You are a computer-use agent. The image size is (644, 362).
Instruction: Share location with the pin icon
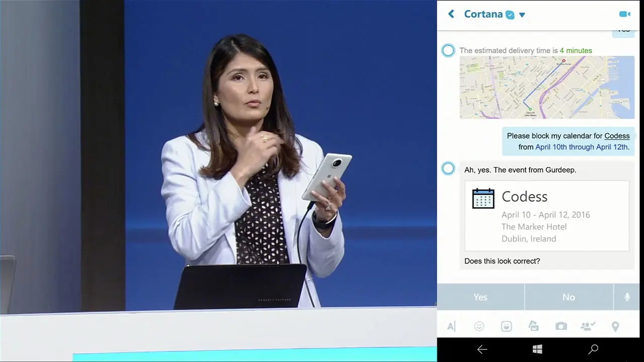[x=615, y=327]
